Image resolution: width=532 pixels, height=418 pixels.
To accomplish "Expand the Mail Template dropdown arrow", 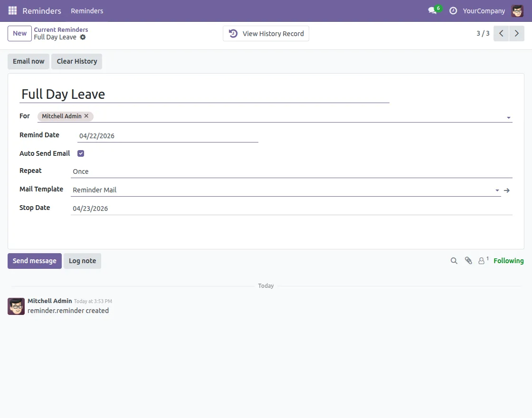I will pyautogui.click(x=497, y=190).
